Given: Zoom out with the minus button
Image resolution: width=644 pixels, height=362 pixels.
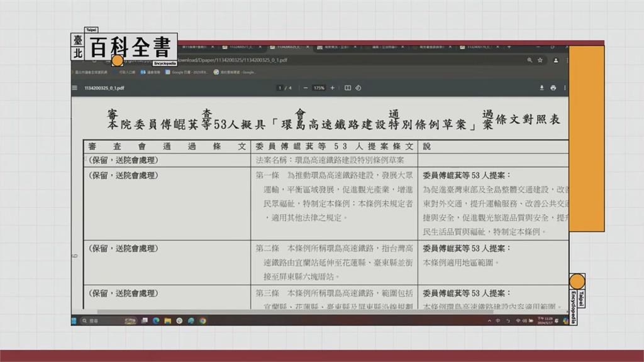Looking at the screenshot, I should (x=306, y=88).
